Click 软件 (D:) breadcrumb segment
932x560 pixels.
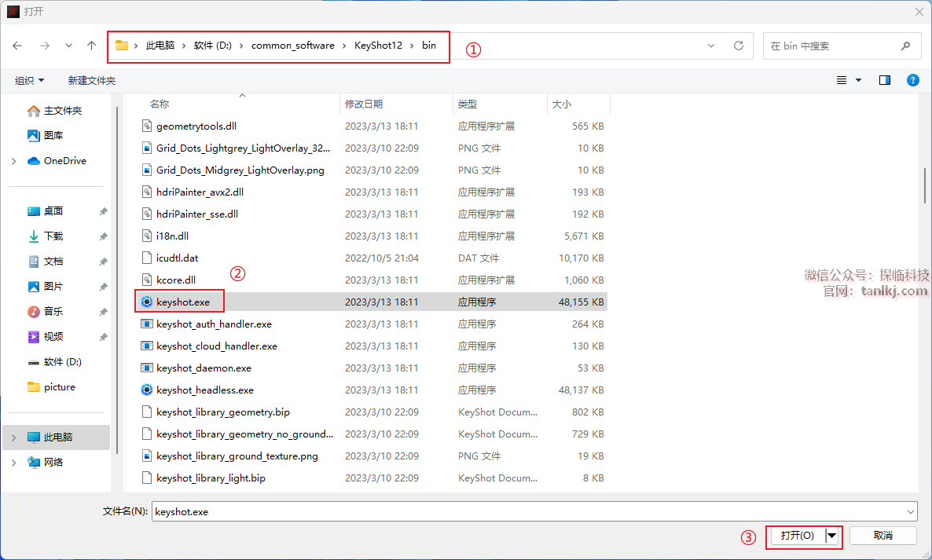(x=213, y=45)
